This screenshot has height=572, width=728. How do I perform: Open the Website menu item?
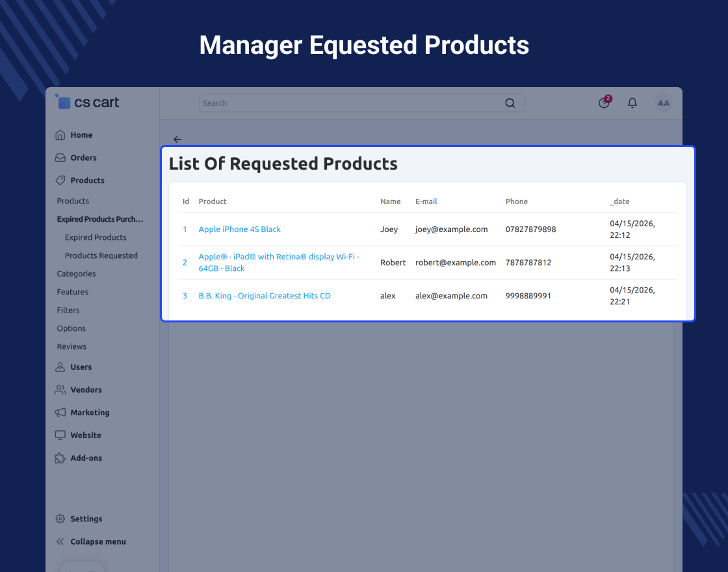(86, 435)
